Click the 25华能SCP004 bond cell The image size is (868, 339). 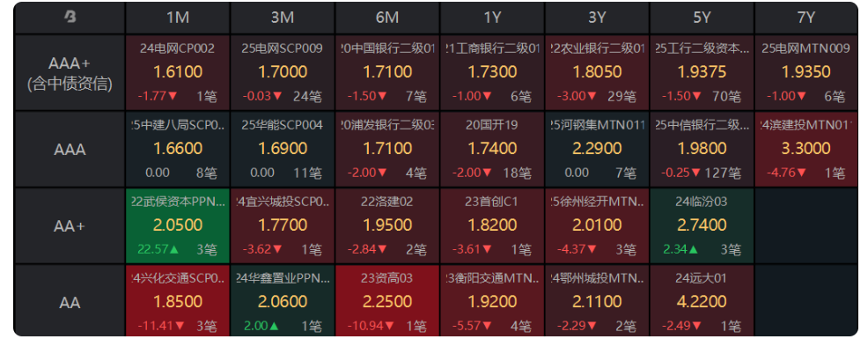pos(283,150)
